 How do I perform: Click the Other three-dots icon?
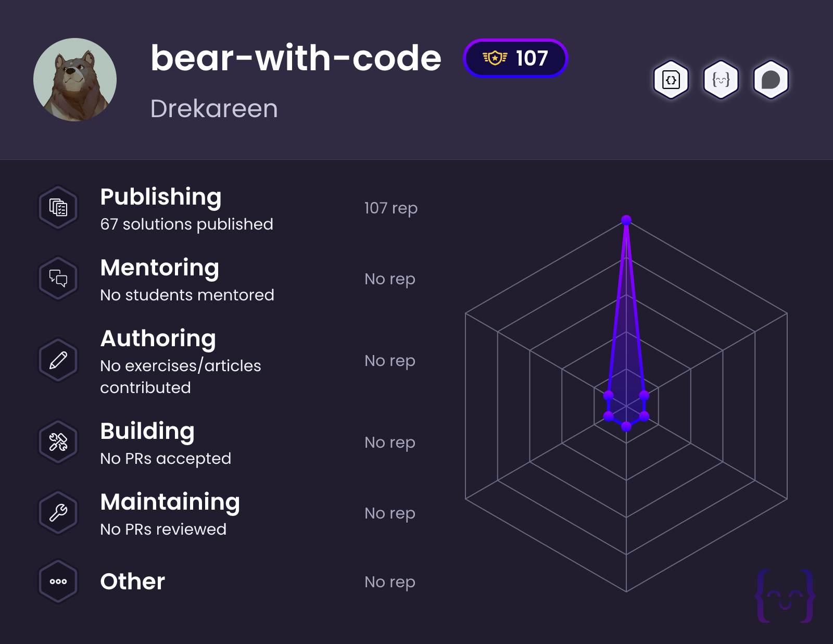point(58,581)
